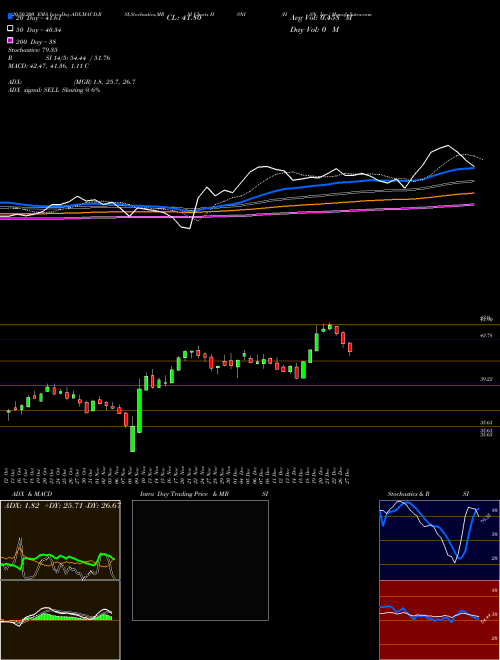This screenshot has width=500, height=660.
Task: Click the last red candlestick on the chart
Action: pos(349,347)
